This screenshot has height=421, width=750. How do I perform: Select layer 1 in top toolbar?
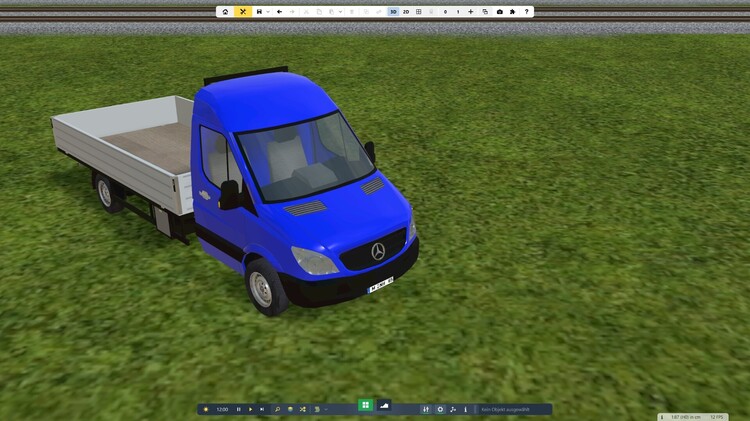(x=458, y=11)
